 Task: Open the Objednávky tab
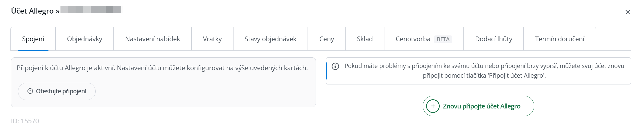pyautogui.click(x=85, y=39)
